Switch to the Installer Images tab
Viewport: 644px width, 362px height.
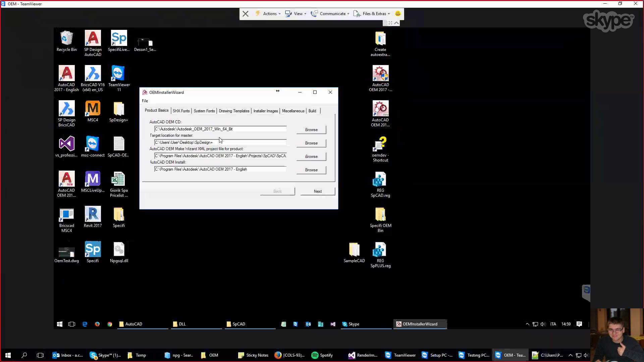(x=266, y=111)
